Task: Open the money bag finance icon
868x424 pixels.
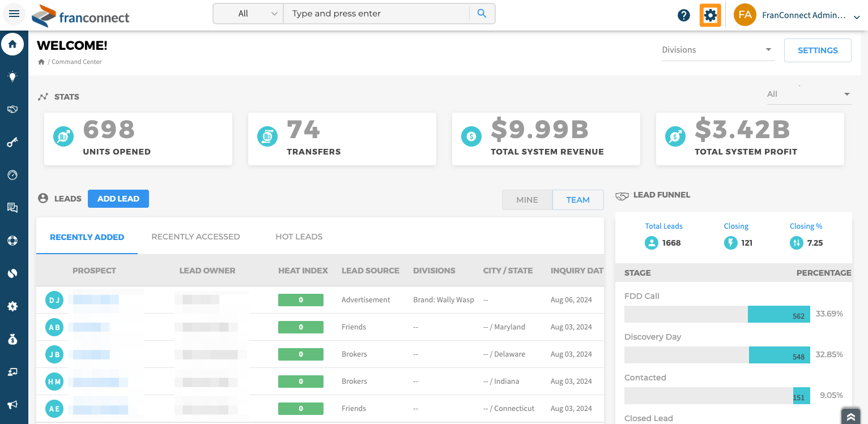Action: click(x=12, y=339)
